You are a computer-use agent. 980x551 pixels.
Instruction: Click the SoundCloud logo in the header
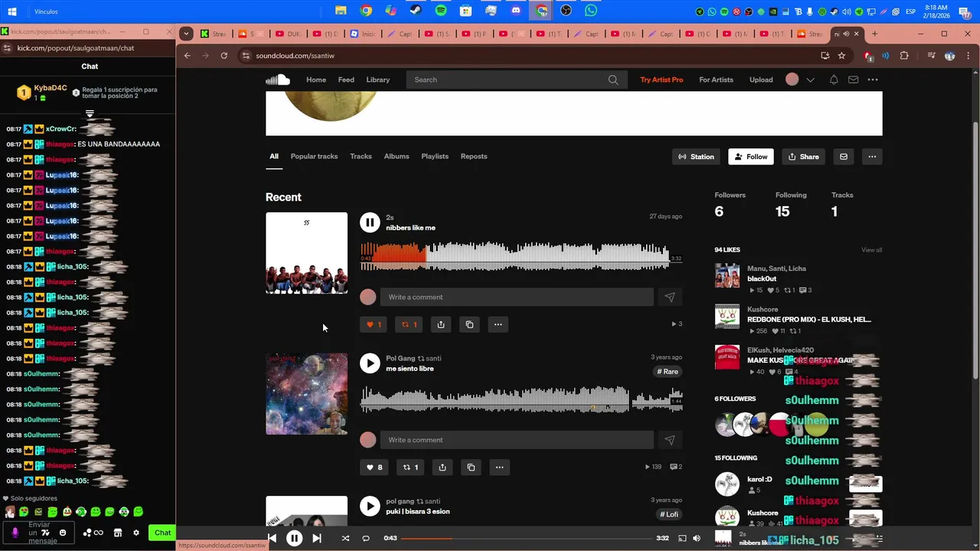click(x=278, y=80)
